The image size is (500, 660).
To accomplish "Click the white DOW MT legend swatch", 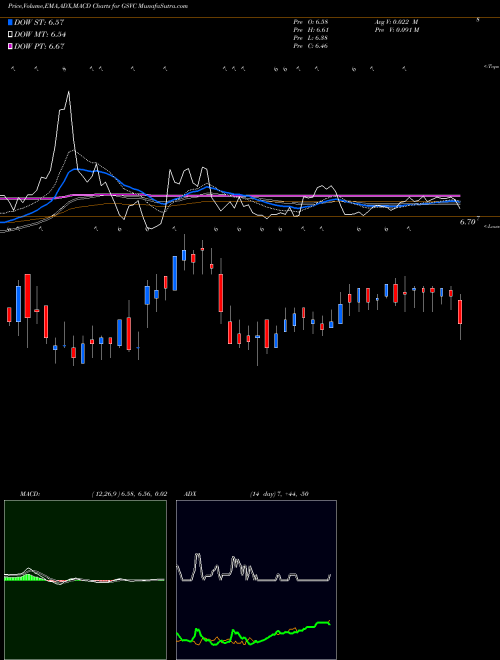I will [10, 34].
